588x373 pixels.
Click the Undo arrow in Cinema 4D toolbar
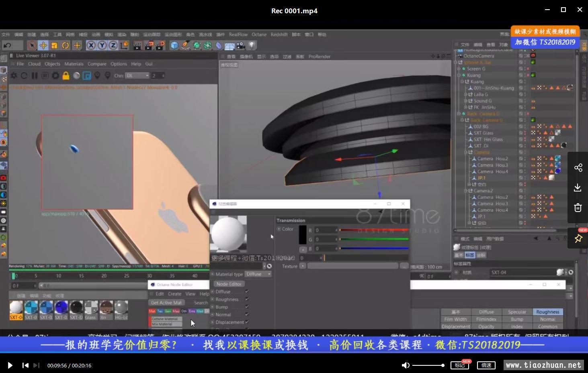coord(8,45)
